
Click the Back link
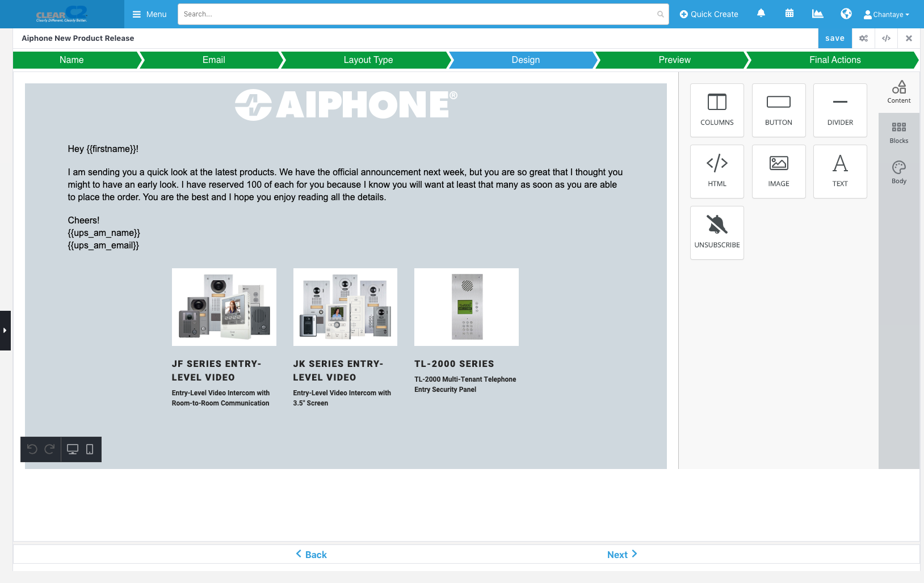click(x=312, y=554)
